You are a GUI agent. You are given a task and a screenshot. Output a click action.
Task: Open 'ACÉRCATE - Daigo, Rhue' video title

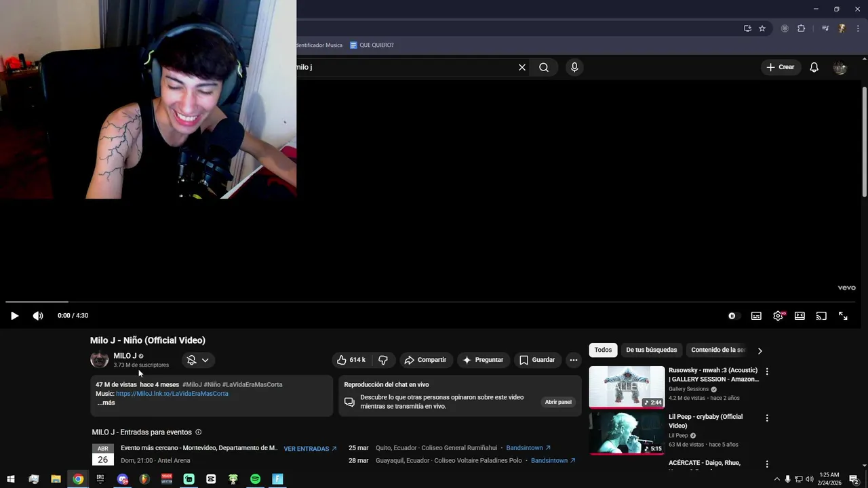[x=705, y=463]
